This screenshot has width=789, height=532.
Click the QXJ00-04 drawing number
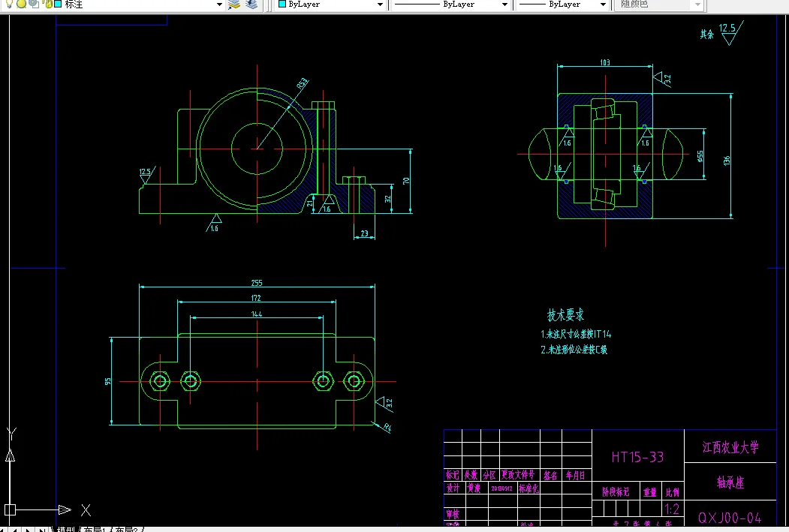point(730,518)
